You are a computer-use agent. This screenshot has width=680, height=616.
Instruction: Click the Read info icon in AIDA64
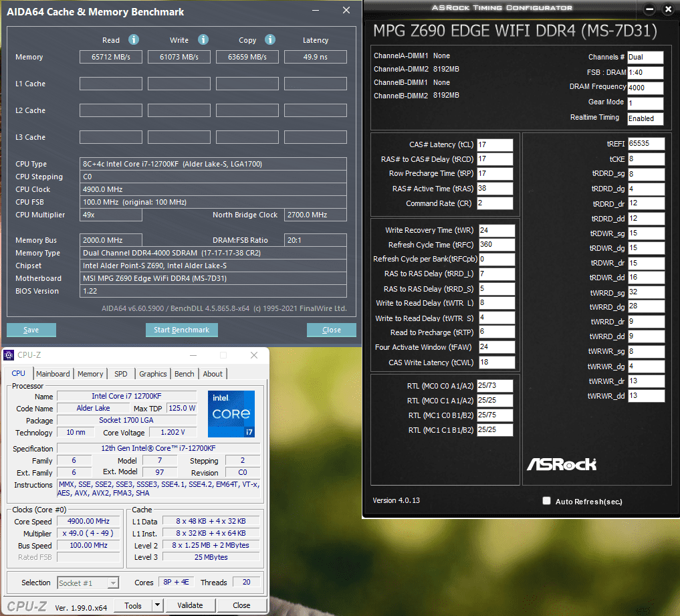pos(134,40)
